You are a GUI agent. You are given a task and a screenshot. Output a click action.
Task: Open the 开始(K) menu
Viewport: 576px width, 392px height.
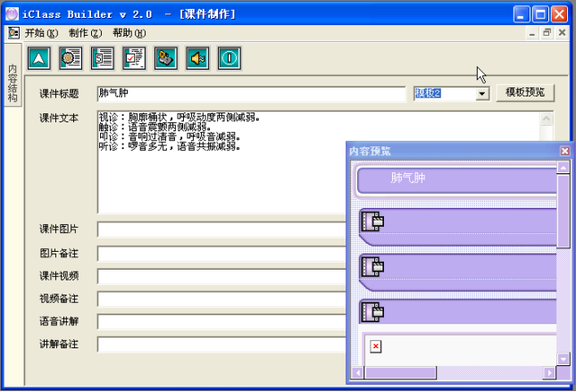coord(41,33)
